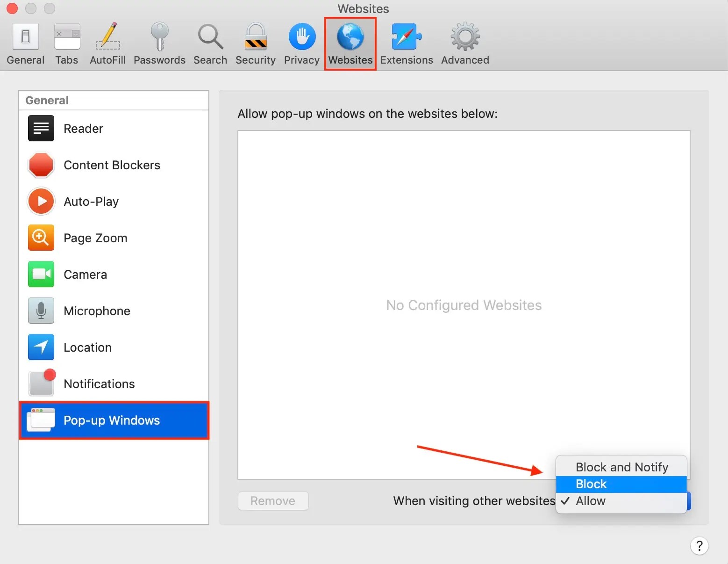Click the Security toolbar label
This screenshot has height=564, width=728.
(256, 60)
